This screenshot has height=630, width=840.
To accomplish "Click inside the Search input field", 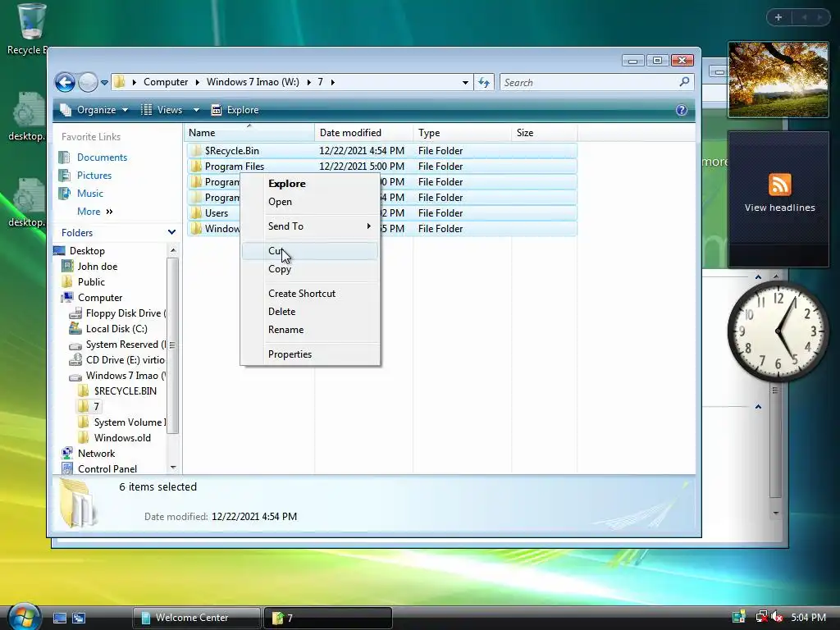I will point(589,83).
